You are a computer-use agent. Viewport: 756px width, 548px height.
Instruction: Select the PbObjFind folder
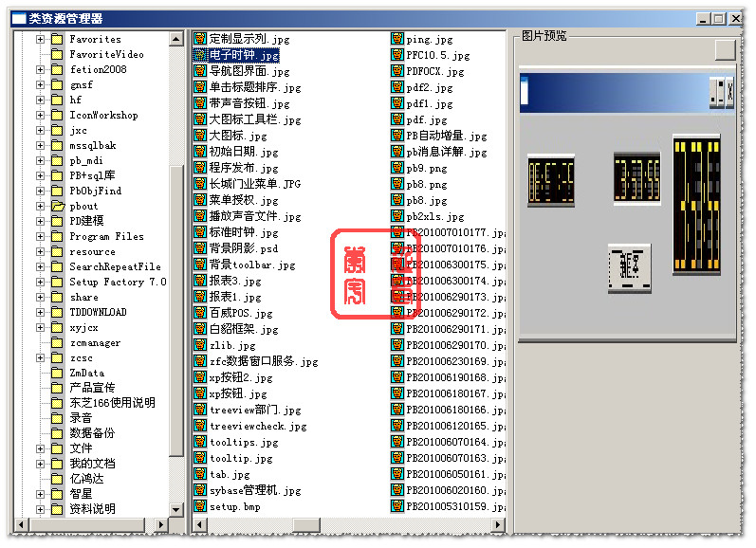click(x=96, y=191)
